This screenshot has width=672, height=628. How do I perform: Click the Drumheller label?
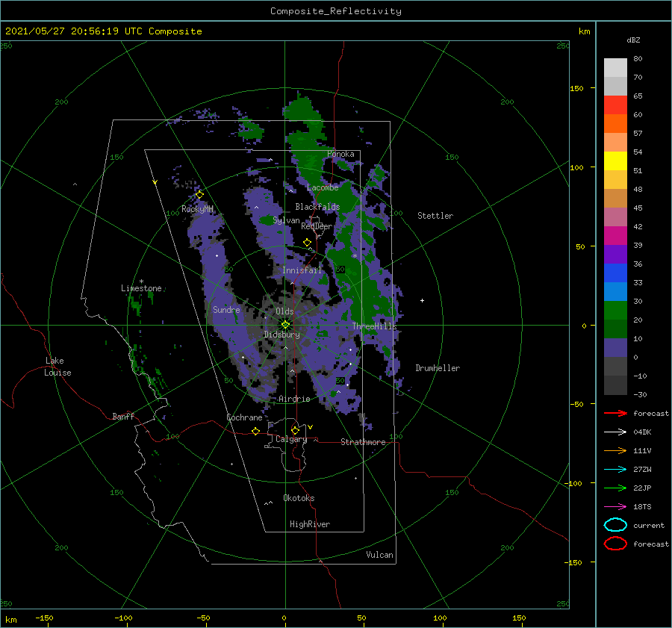438,368
